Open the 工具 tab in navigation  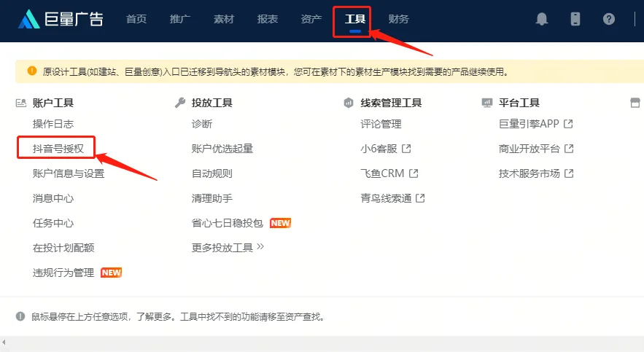(354, 20)
